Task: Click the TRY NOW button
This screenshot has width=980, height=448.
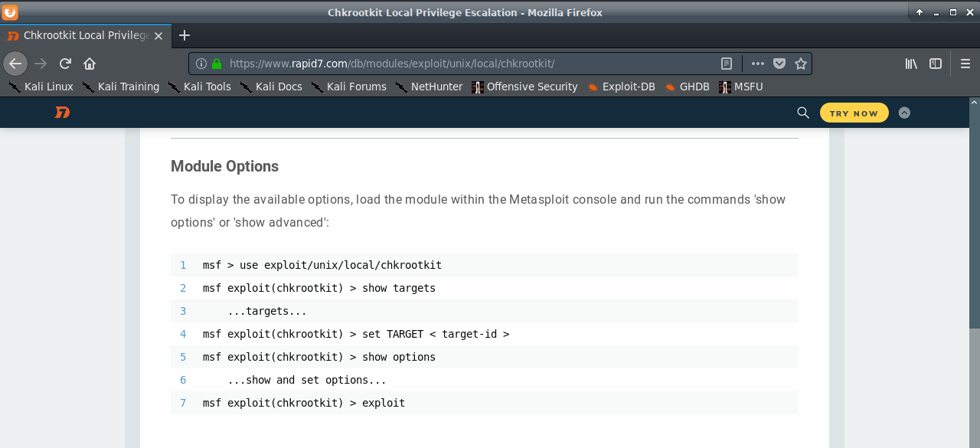Action: pos(854,113)
